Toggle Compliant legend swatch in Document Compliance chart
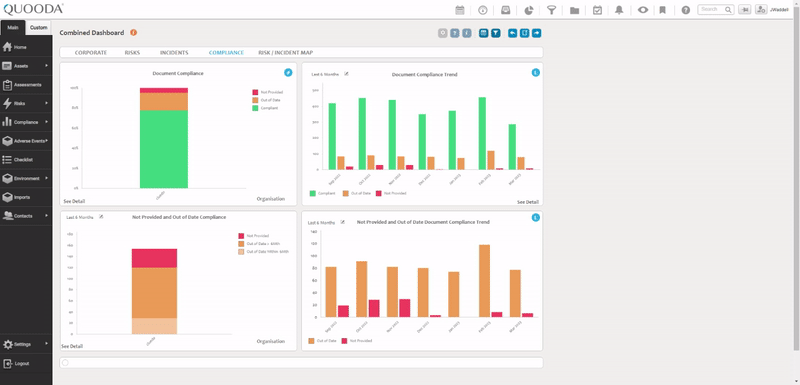 255,108
